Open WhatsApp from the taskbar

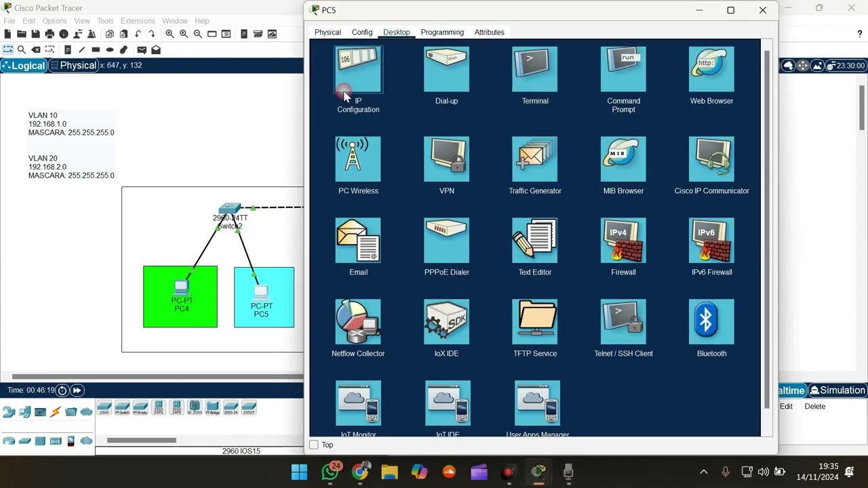click(x=330, y=472)
